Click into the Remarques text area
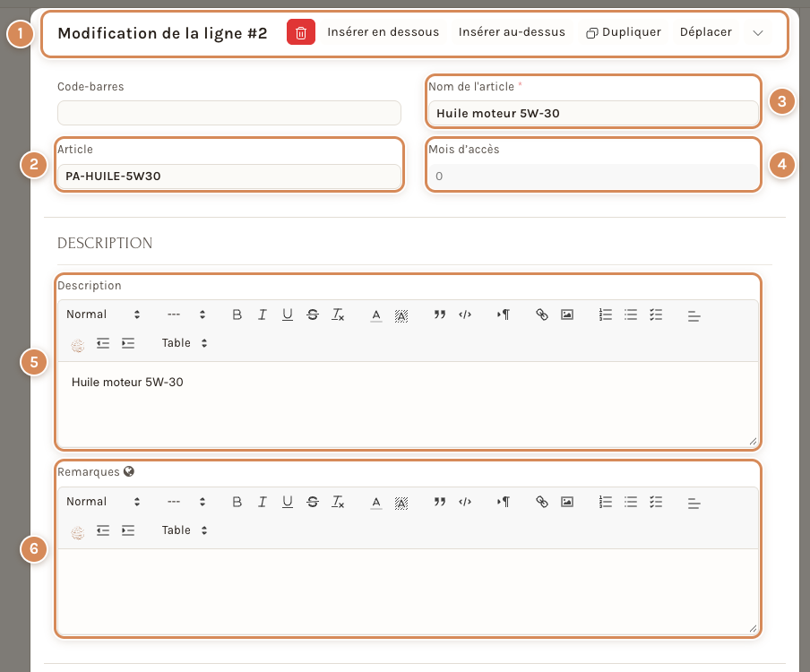 pos(408,591)
